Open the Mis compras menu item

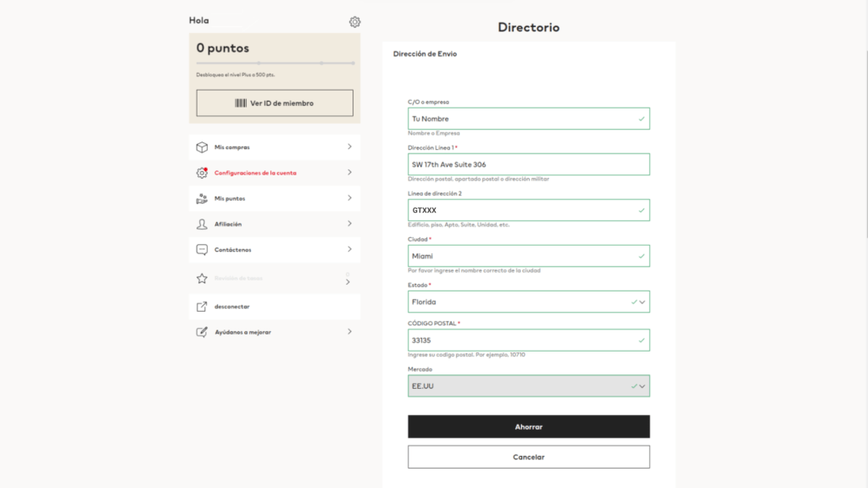point(275,147)
